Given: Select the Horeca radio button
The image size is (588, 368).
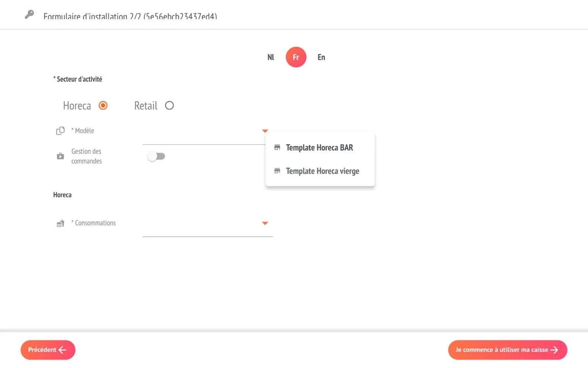Looking at the screenshot, I should coord(103,105).
